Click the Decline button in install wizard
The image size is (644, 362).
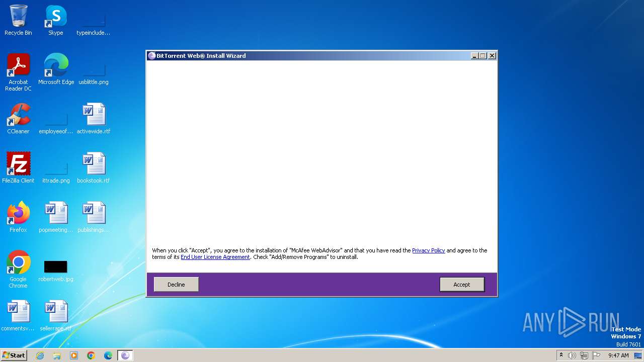176,285
